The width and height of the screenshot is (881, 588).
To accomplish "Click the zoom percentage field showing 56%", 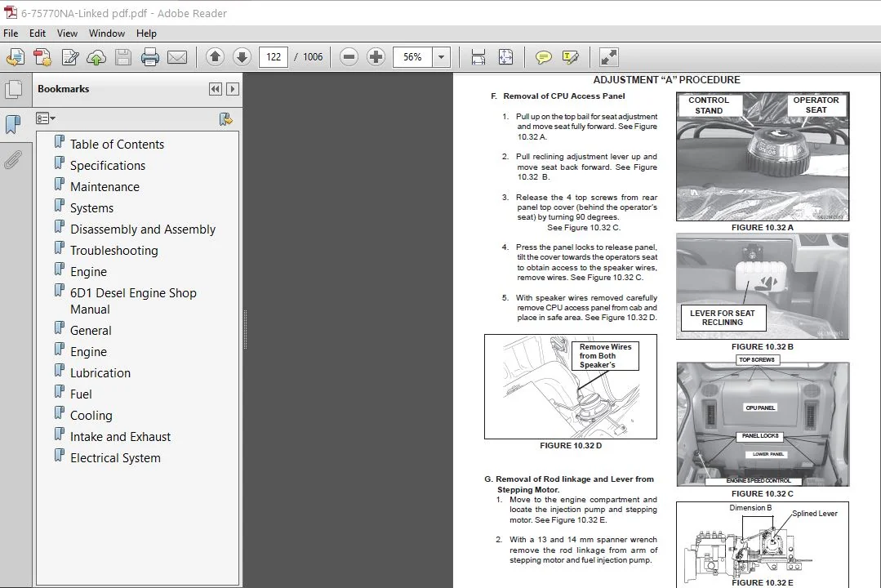I will tap(413, 57).
